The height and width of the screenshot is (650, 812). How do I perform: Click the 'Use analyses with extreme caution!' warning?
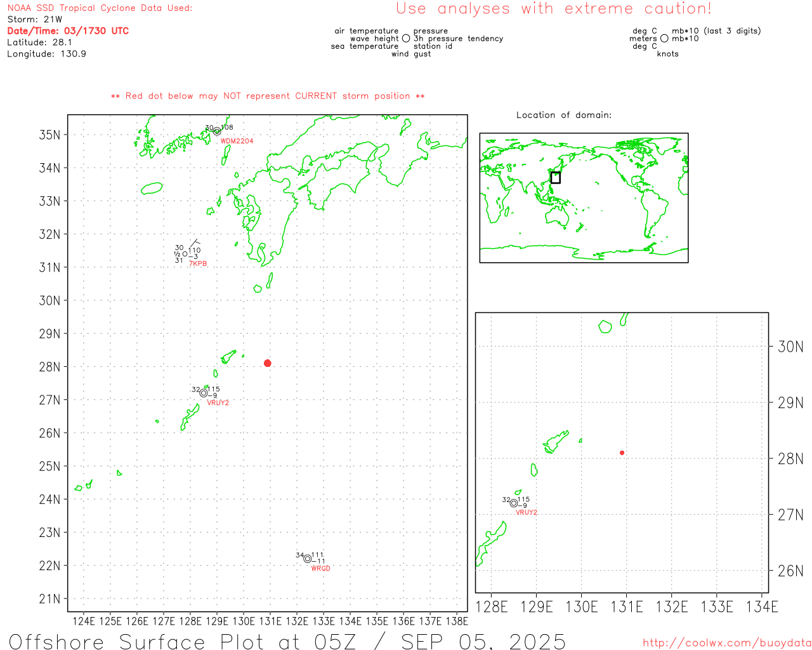click(x=554, y=8)
